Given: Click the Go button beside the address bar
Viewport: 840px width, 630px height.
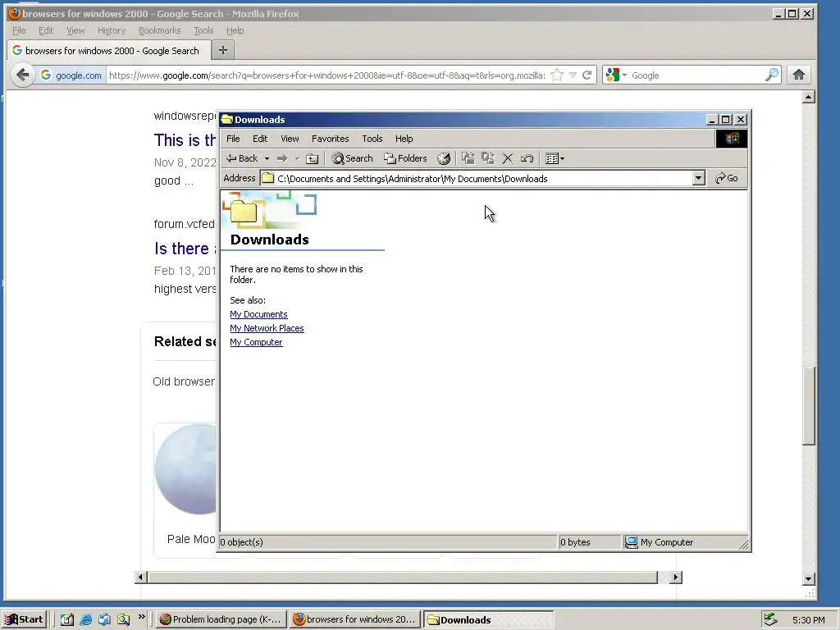Looking at the screenshot, I should (727, 178).
